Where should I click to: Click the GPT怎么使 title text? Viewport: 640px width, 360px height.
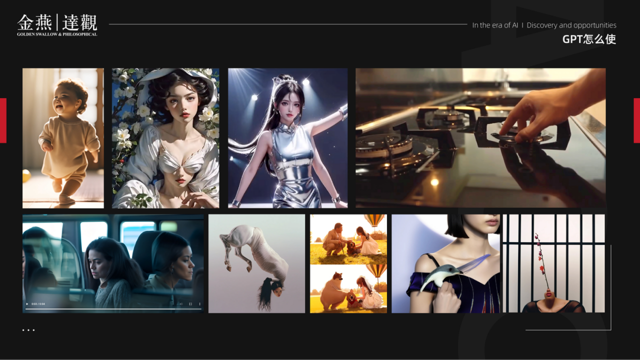[589, 39]
